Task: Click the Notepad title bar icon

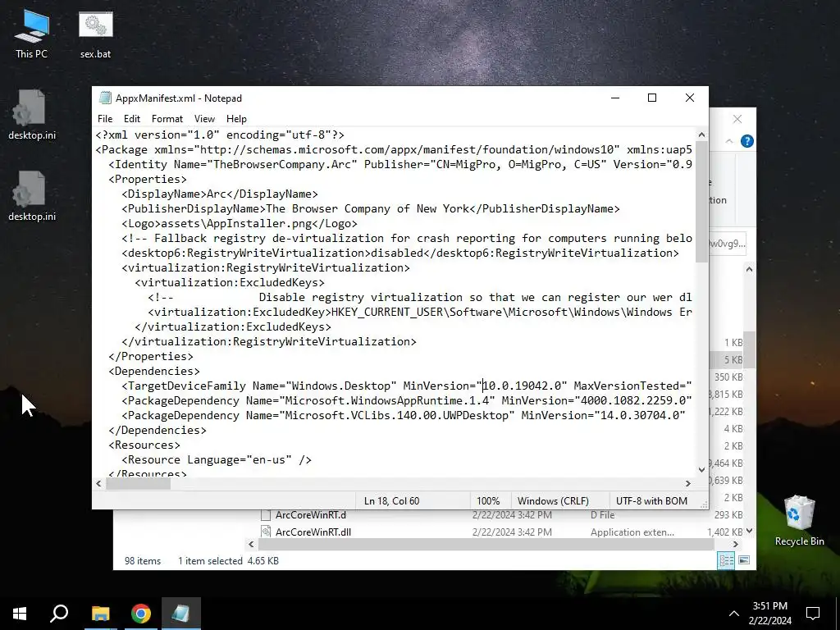Action: [x=105, y=98]
